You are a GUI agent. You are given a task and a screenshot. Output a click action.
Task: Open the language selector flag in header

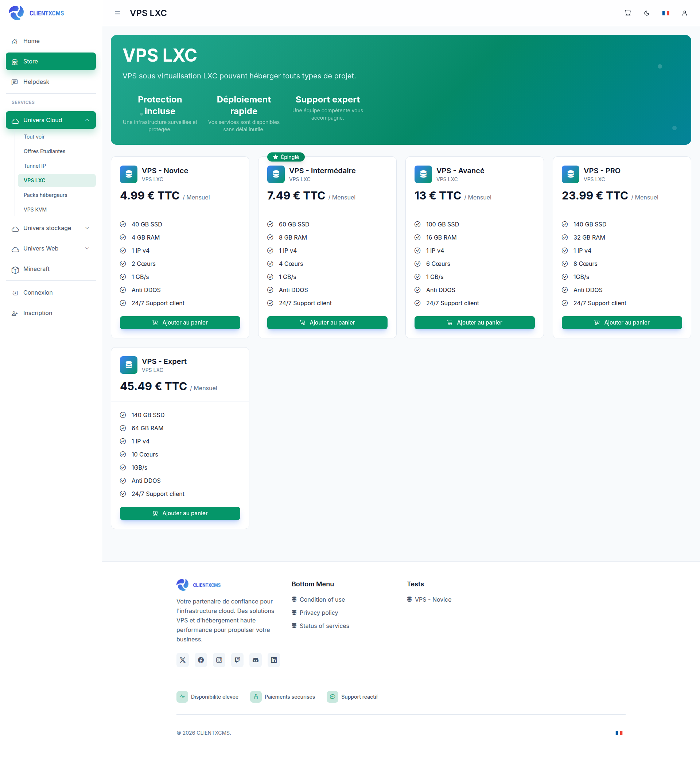[x=665, y=13]
